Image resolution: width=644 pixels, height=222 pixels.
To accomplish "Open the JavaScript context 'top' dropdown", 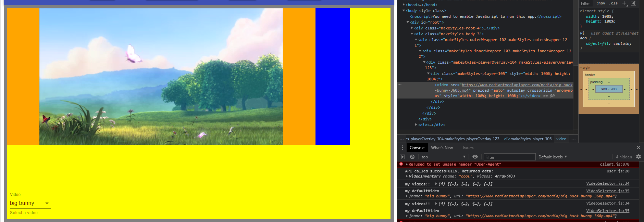I will pyautogui.click(x=443, y=157).
